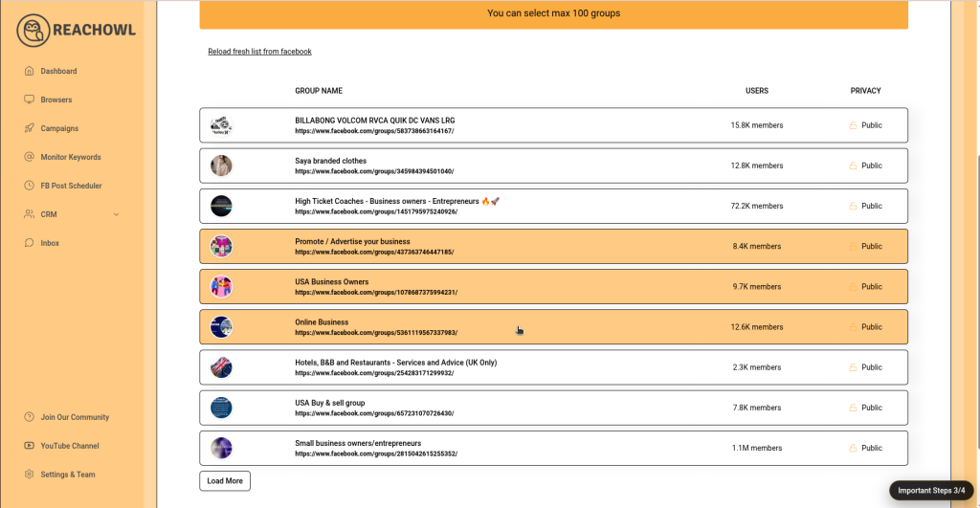Click the Browsers monitor icon in sidebar
The height and width of the screenshot is (508, 980).
click(x=30, y=99)
